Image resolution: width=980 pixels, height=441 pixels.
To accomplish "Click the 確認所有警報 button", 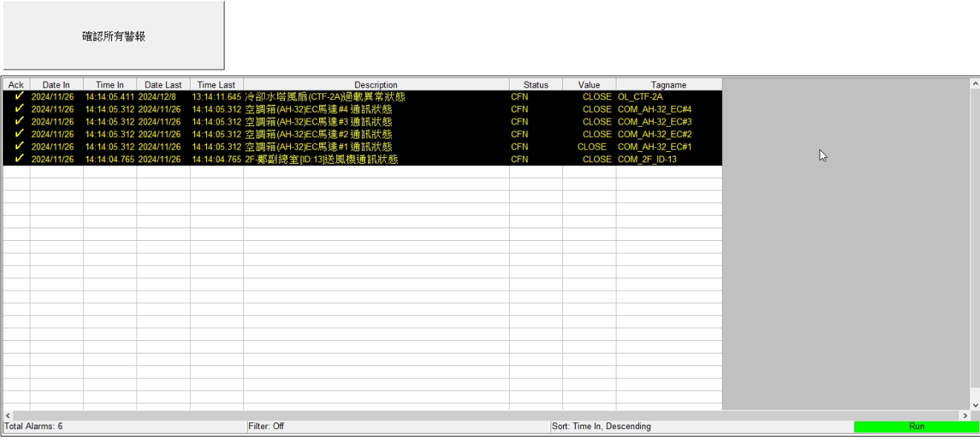I will [114, 36].
